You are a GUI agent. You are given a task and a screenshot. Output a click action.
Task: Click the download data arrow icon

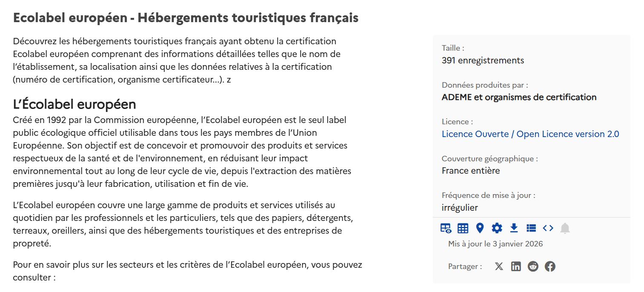tap(514, 228)
